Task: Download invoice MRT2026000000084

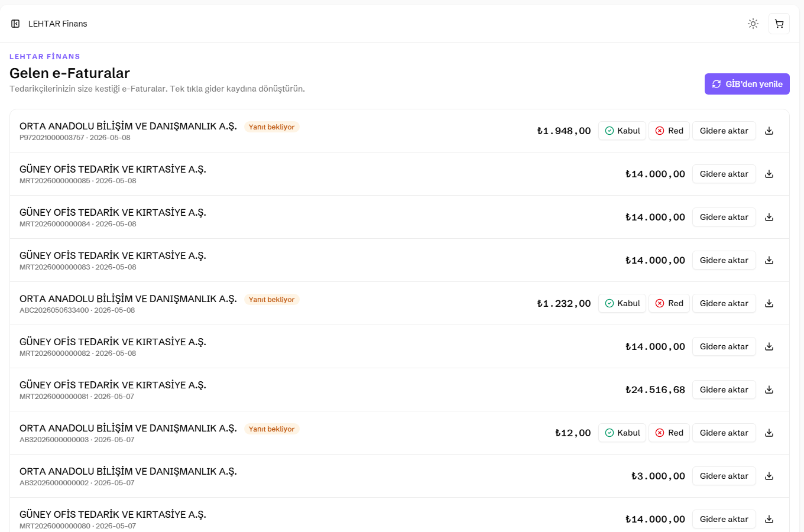Action: click(769, 217)
